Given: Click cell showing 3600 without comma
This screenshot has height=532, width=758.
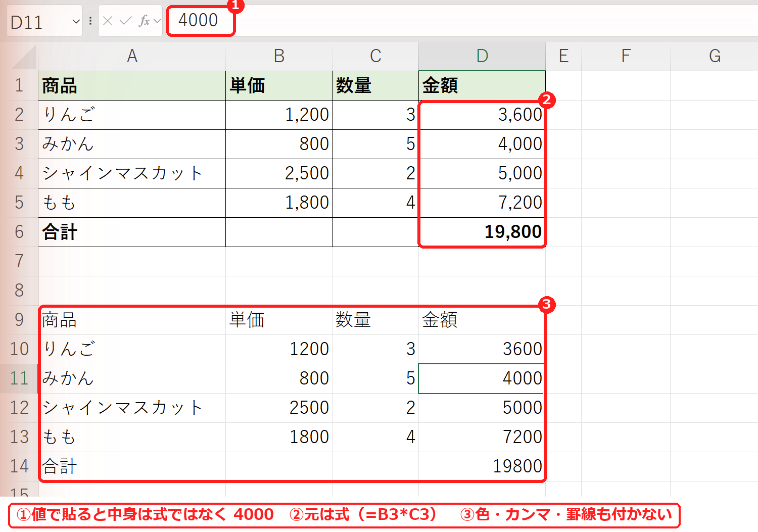Looking at the screenshot, I should tap(482, 349).
